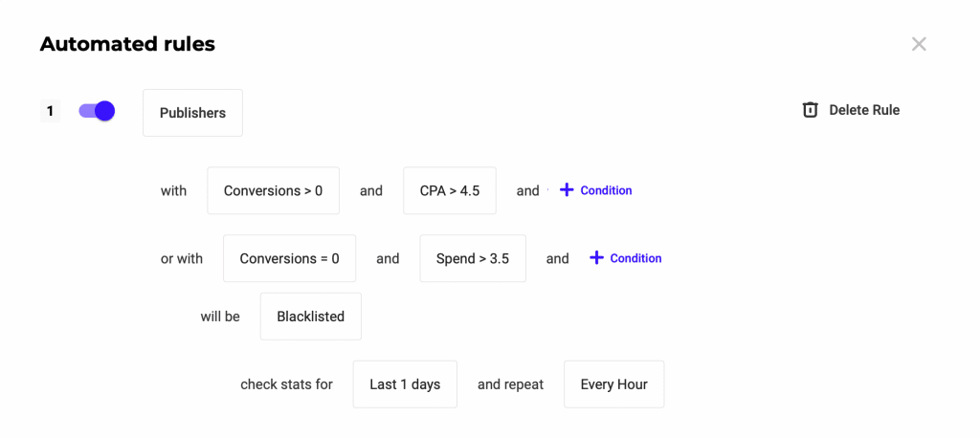Open the Last 1 days period selector

405,384
